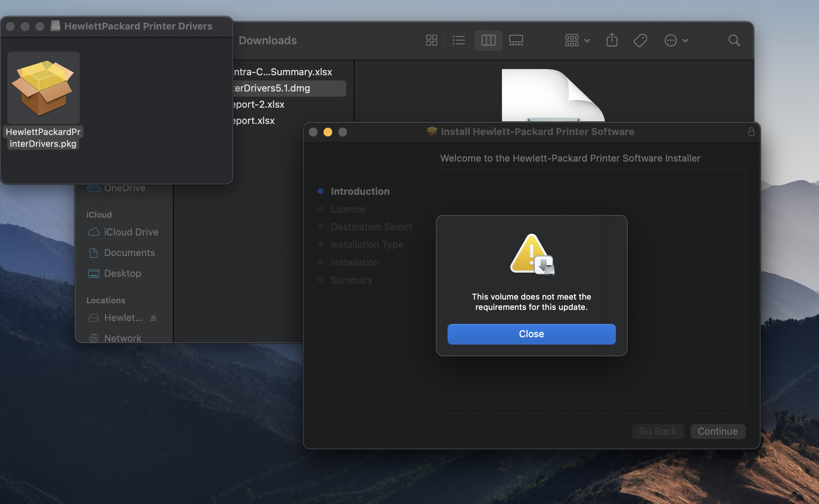Open the group-by dropdown in Finder

click(577, 40)
